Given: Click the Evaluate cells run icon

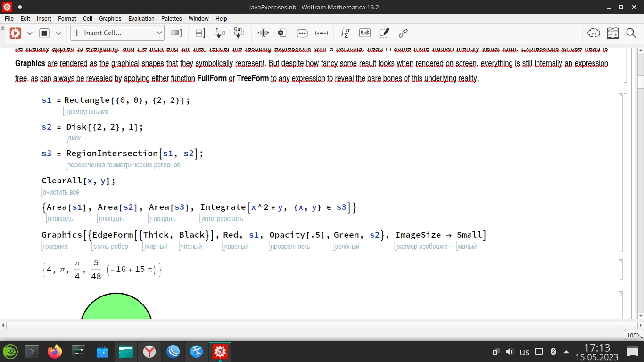Looking at the screenshot, I should pos(16,33).
